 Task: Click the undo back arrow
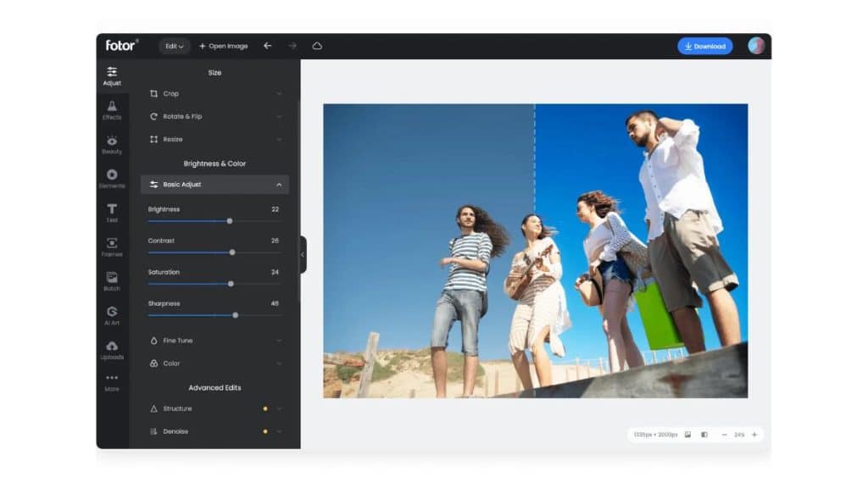tap(268, 46)
